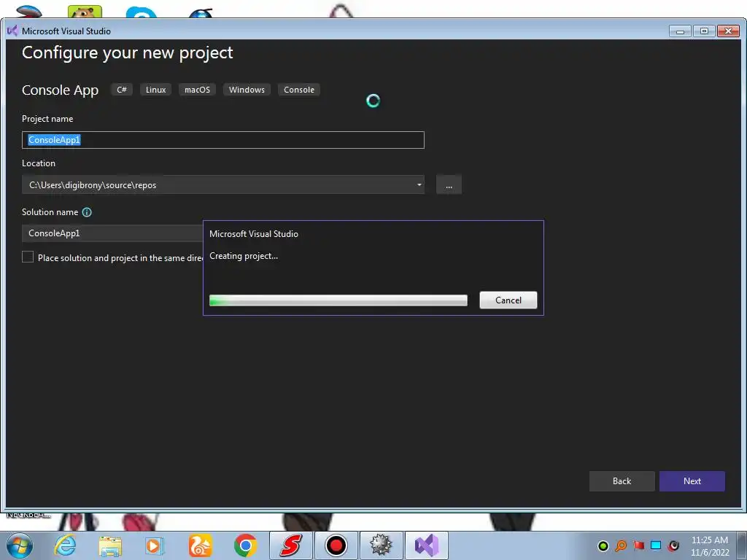Image resolution: width=747 pixels, height=560 pixels.
Task: Close the Visual Studio window
Action: click(728, 31)
